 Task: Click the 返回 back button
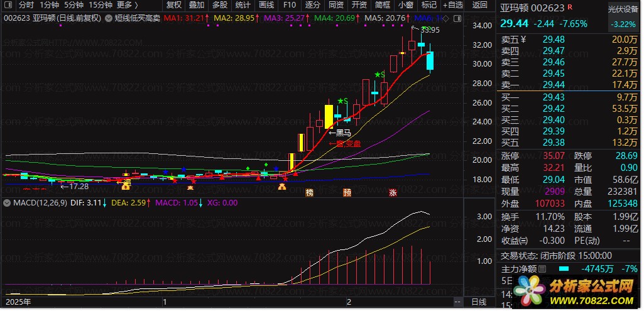pyautogui.click(x=480, y=5)
